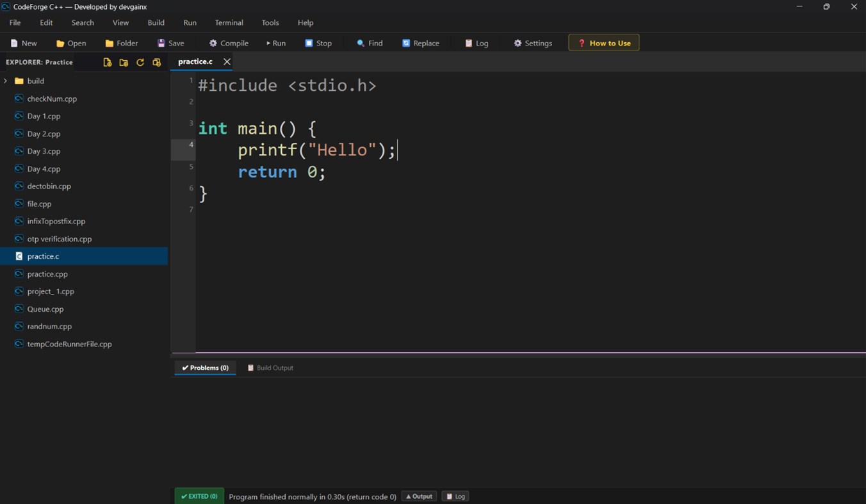Open Settings via the gear toolbar button
This screenshot has width=866, height=504.
(x=533, y=43)
